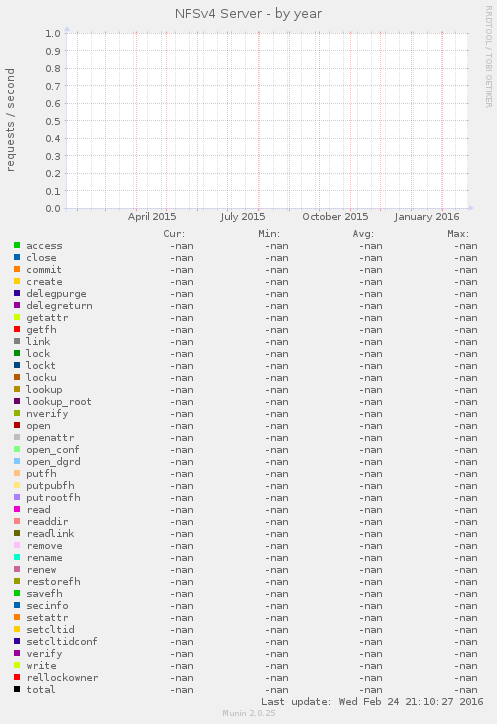Image resolution: width=497 pixels, height=724 pixels.
Task: Click the blue close legend swatch
Action: [x=17, y=257]
